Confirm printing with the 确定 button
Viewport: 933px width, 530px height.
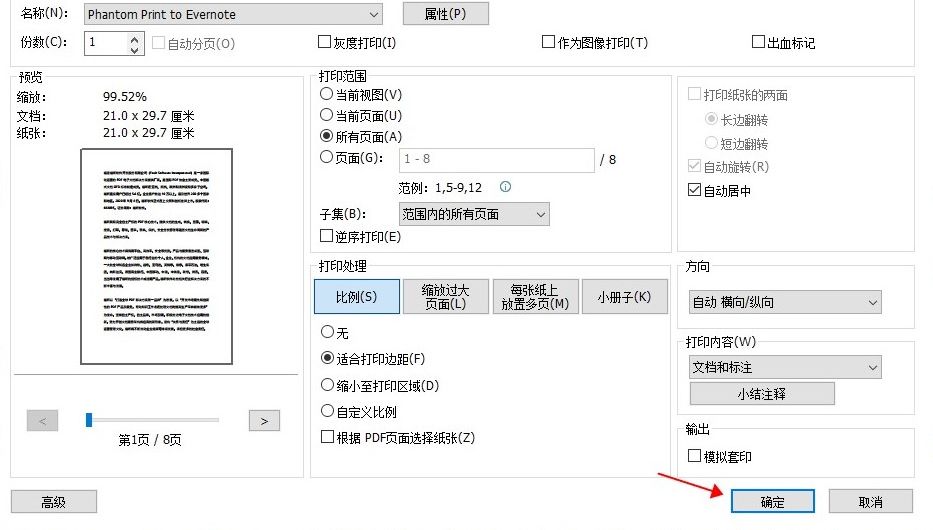coord(772,501)
